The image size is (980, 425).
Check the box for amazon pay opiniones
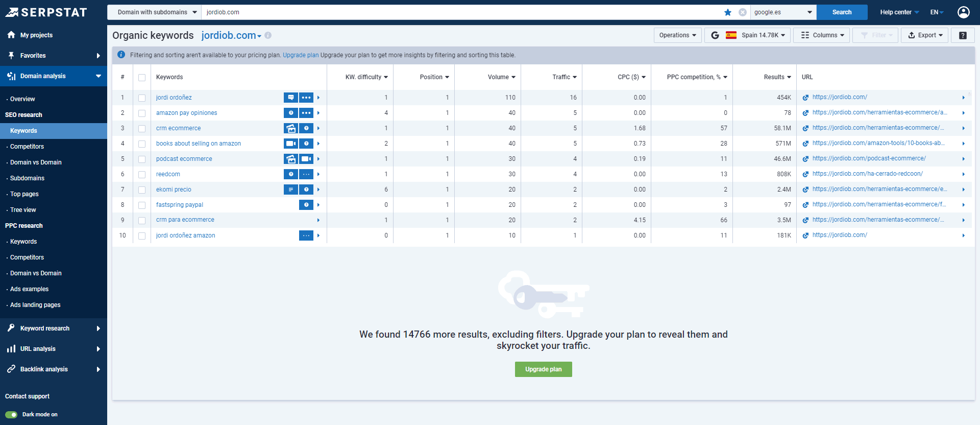pyautogui.click(x=142, y=113)
